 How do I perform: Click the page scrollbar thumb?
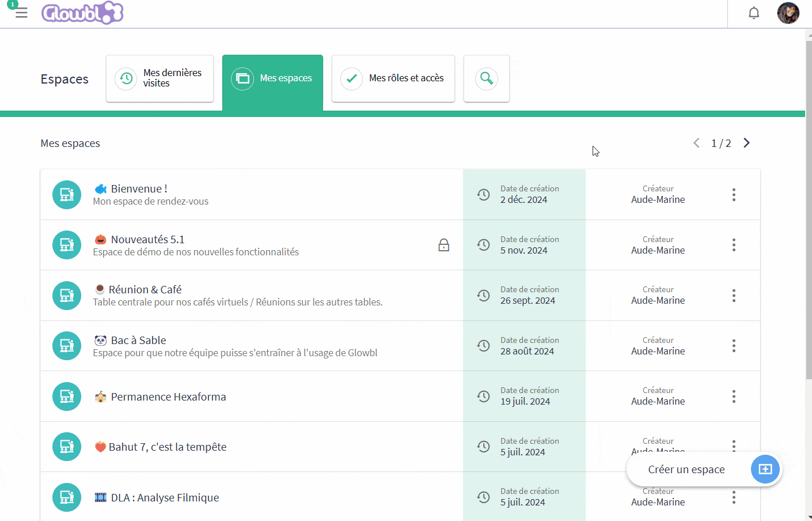(x=809, y=210)
